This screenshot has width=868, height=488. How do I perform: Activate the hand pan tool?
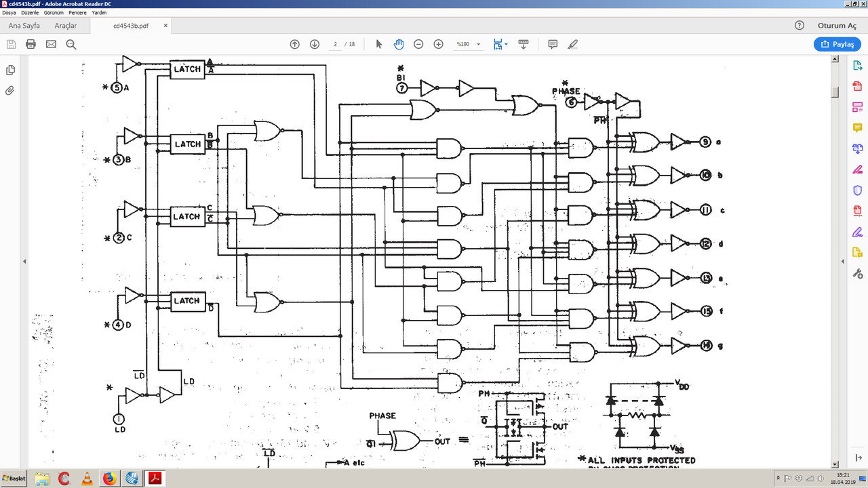click(399, 44)
